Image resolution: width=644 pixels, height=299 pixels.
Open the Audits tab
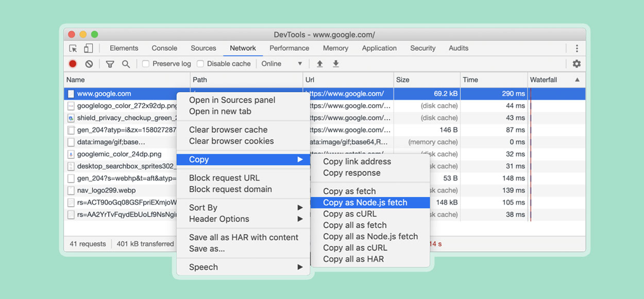(459, 48)
